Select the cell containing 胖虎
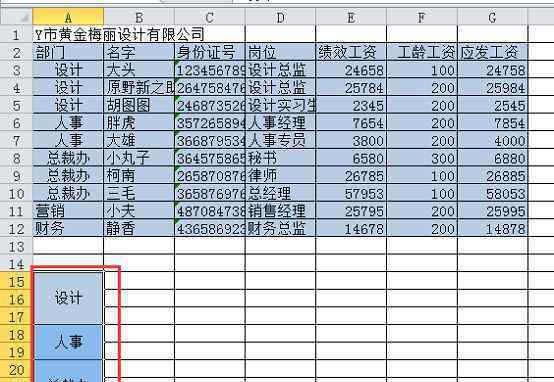 pos(139,123)
